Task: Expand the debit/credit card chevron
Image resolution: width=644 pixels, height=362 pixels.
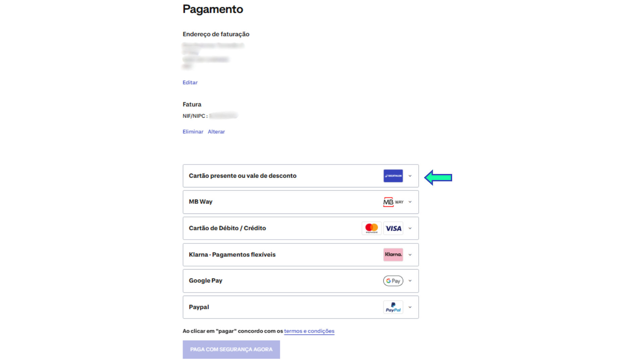Action: 410,228
